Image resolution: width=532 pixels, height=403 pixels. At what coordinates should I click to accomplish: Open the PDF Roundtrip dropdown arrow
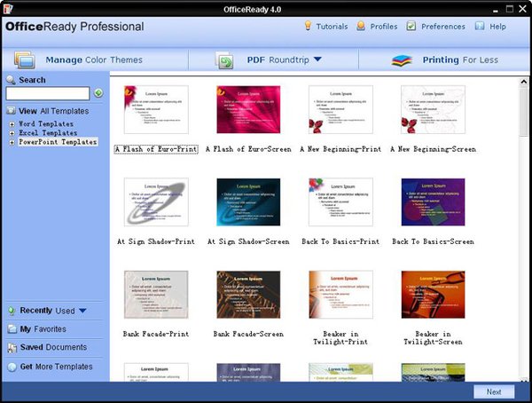coord(317,59)
